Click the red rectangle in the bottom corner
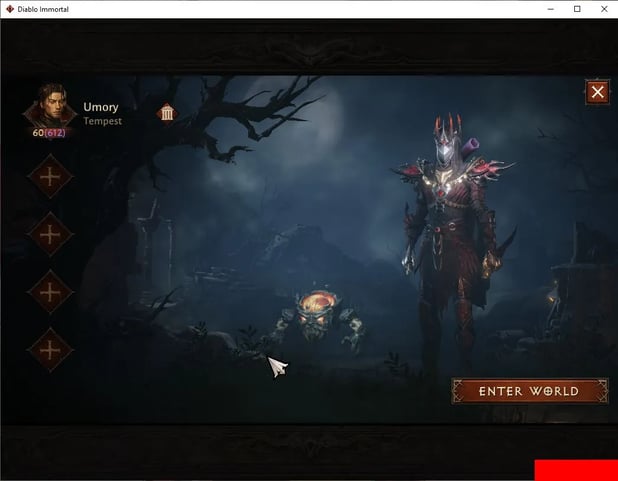The height and width of the screenshot is (481, 618). tap(575, 470)
